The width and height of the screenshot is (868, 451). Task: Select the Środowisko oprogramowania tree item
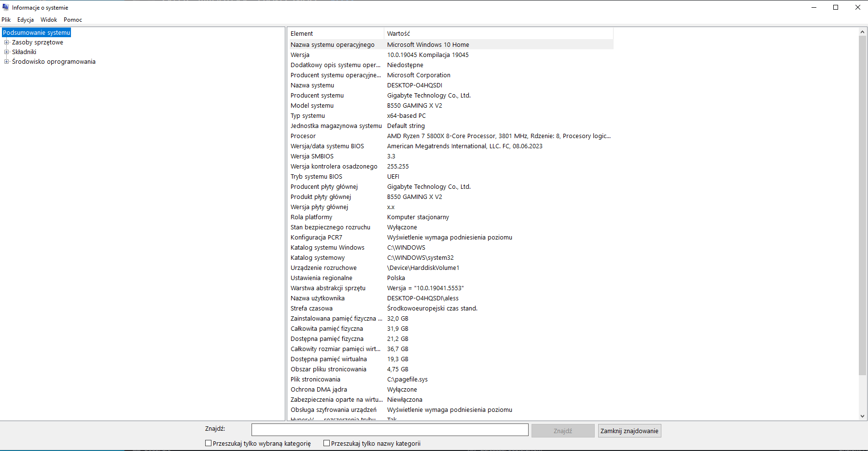[x=54, y=62]
